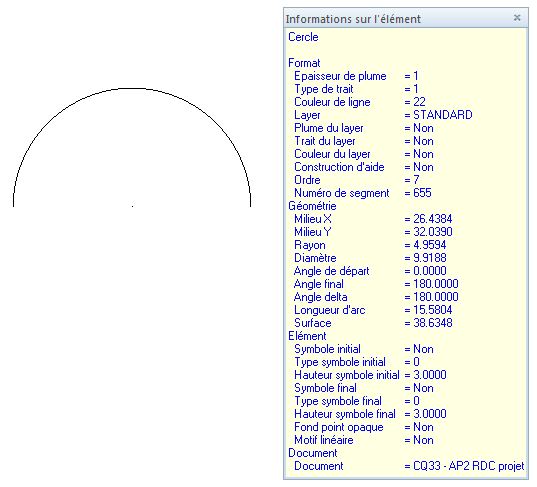Screen dimensions: 537x487
Task: Click the Numéro de segment value 655
Action: tap(422, 193)
